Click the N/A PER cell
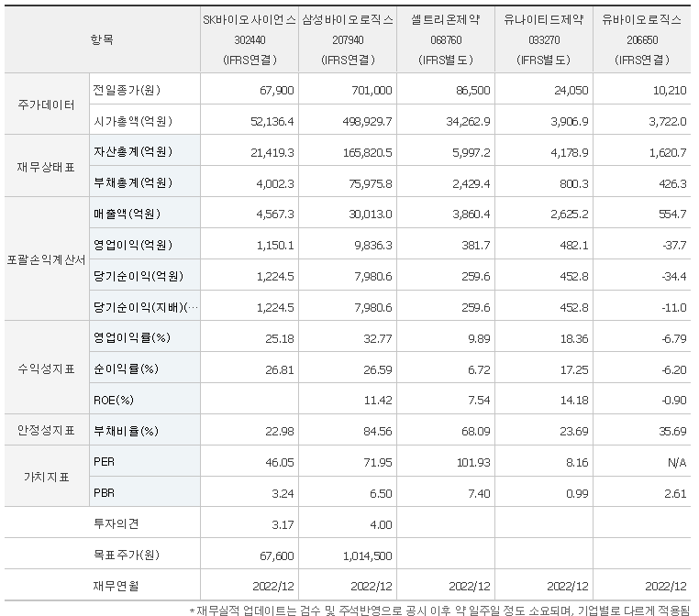 677,463
